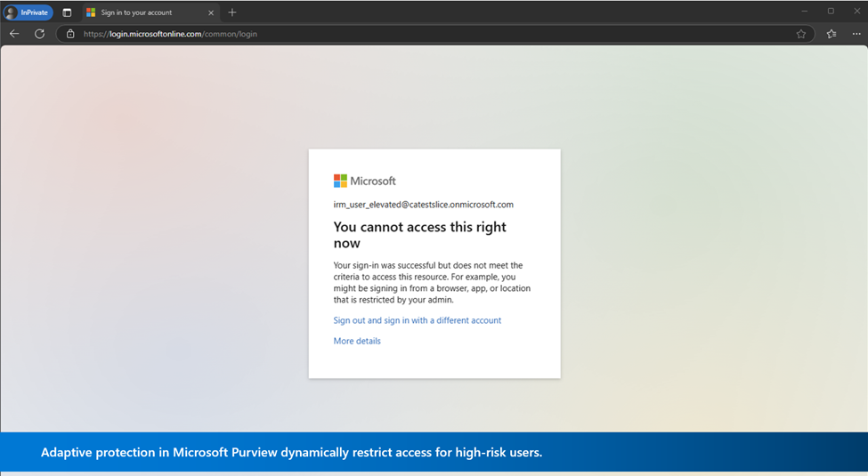The image size is (868, 476).
Task: Open the Favorites list icon
Action: point(831,34)
